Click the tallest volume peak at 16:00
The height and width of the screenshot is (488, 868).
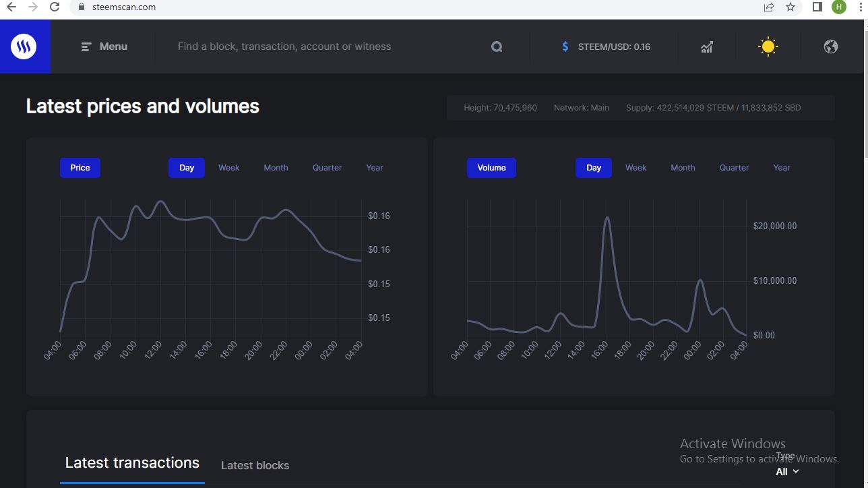pos(607,218)
